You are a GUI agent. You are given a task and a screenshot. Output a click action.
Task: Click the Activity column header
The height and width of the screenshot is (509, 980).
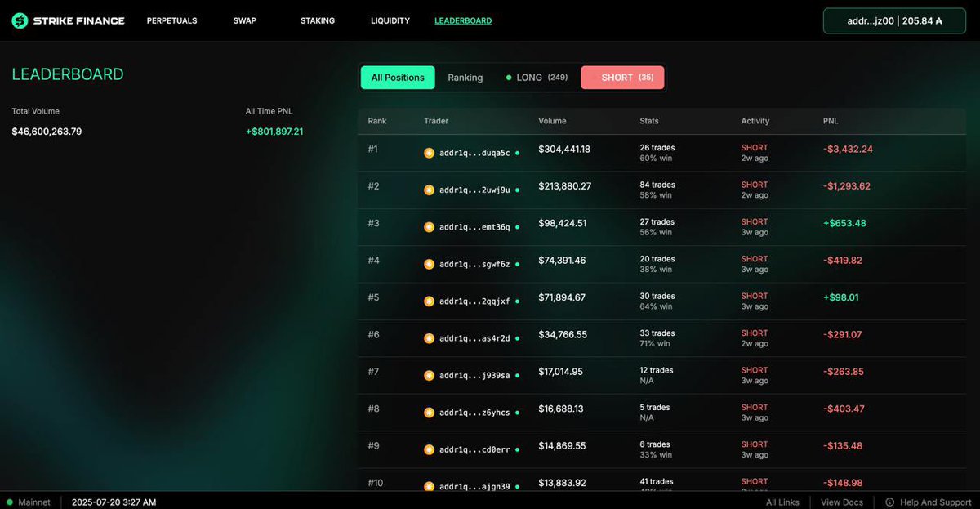click(755, 121)
